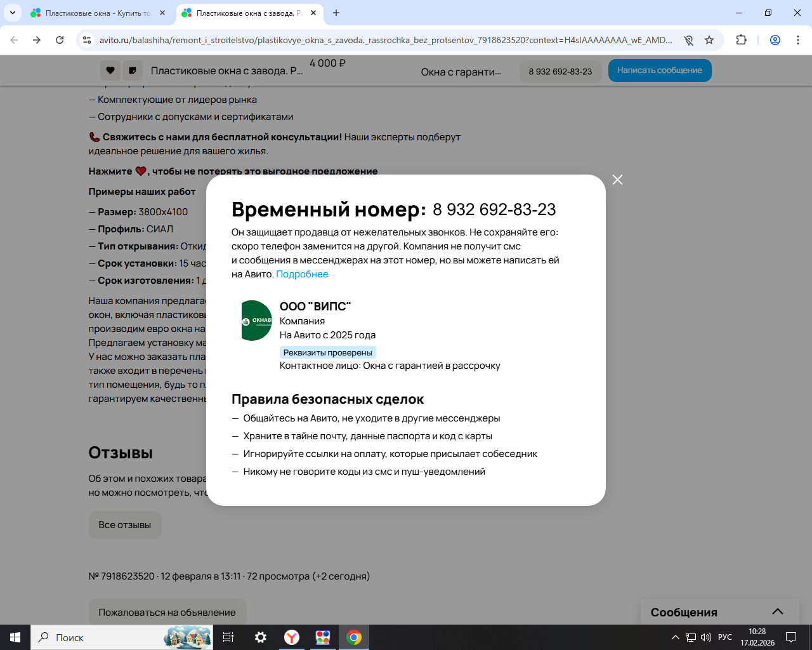812x650 pixels.
Task: Open Task View on the taskbar
Action: coord(228,637)
